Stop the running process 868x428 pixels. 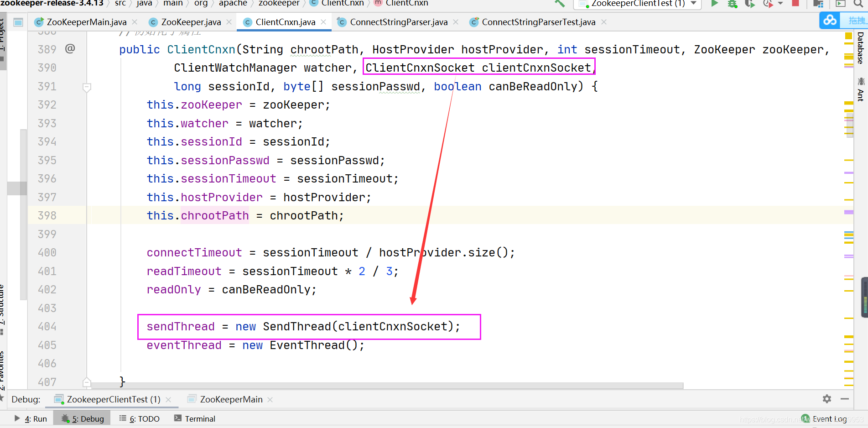[795, 3]
